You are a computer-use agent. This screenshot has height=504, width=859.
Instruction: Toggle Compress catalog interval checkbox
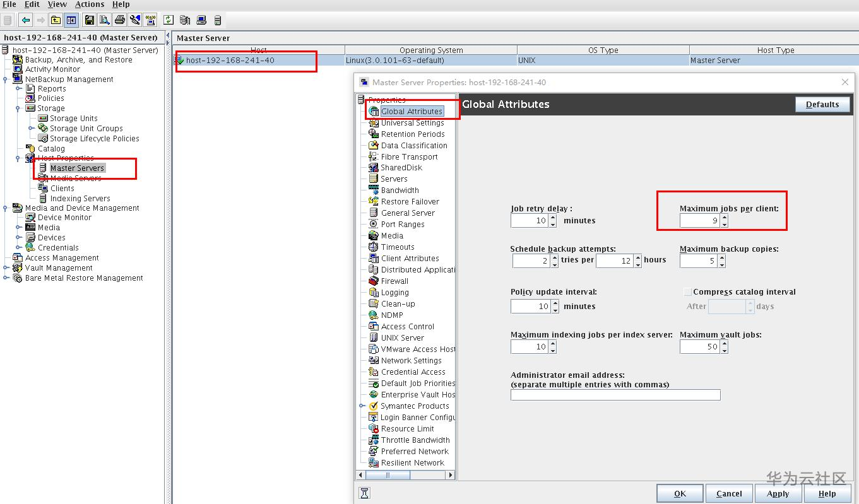click(x=688, y=292)
